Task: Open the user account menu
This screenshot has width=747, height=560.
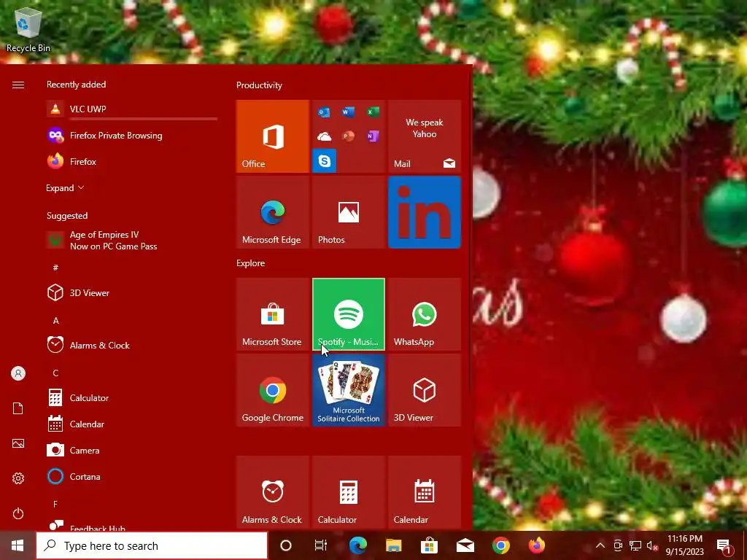Action: point(18,373)
